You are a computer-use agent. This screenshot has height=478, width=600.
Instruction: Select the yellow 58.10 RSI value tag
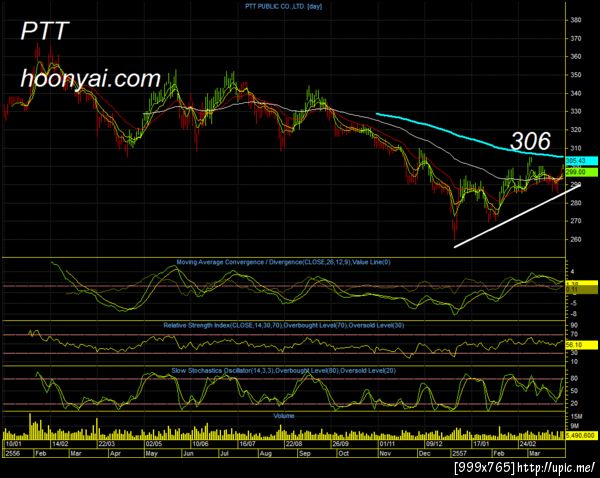pos(581,345)
